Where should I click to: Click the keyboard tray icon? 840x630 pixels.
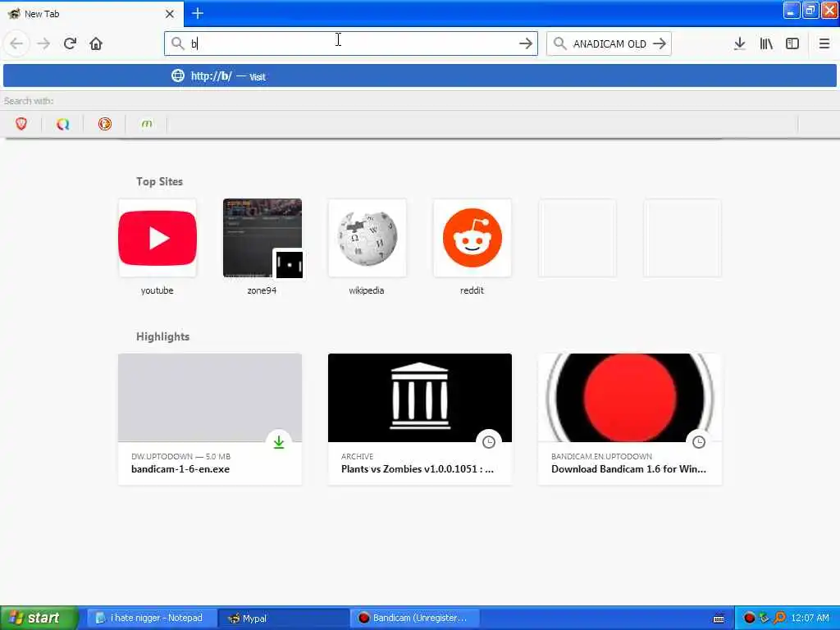point(719,619)
